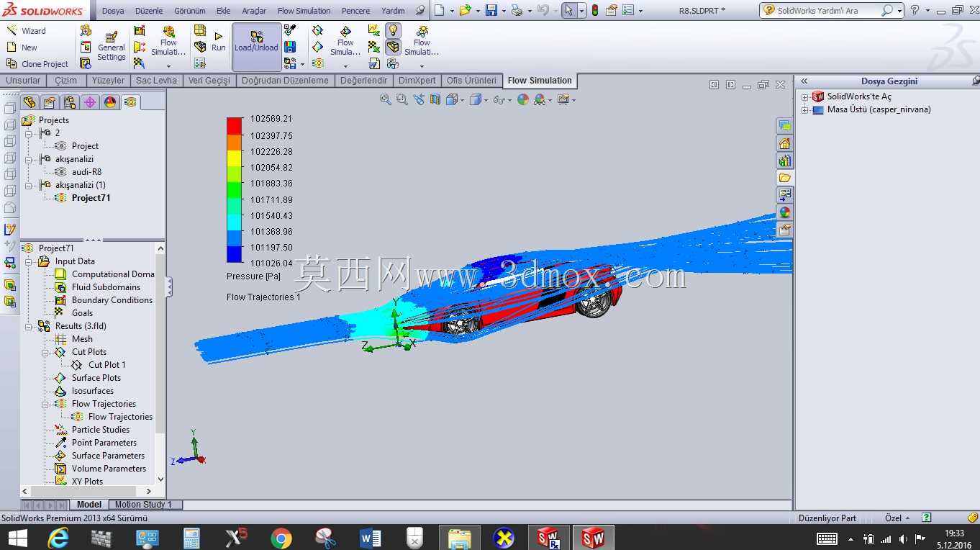Click the Section View icon
Image resolution: width=980 pixels, height=550 pixels.
click(435, 99)
